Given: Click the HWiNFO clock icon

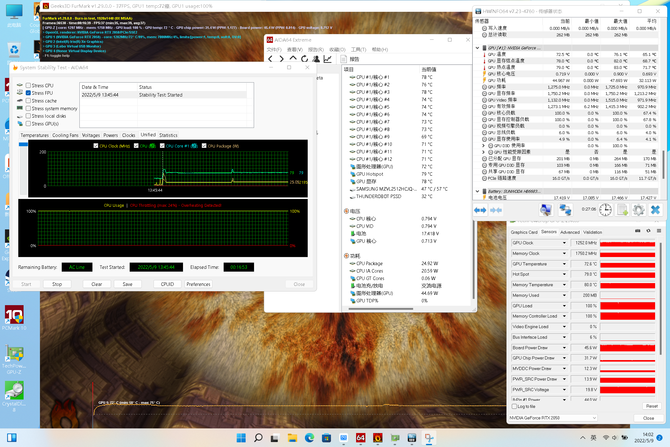Looking at the screenshot, I should (x=605, y=210).
